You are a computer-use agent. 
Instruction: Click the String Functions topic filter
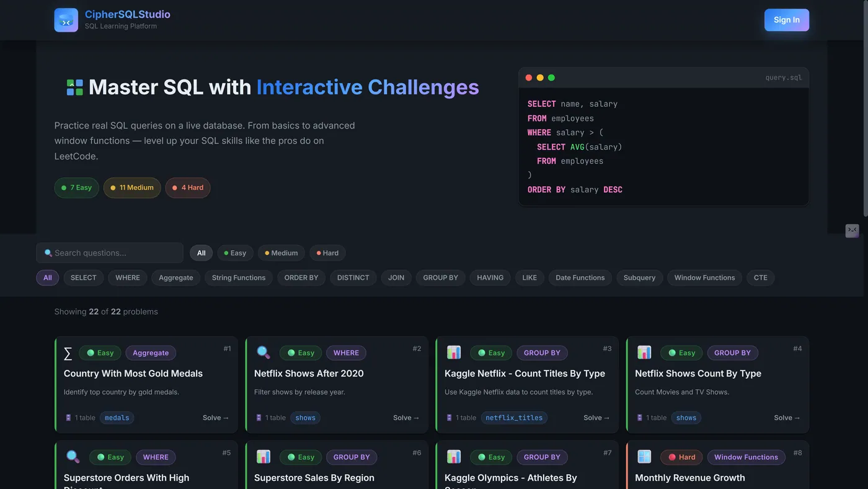pyautogui.click(x=239, y=277)
